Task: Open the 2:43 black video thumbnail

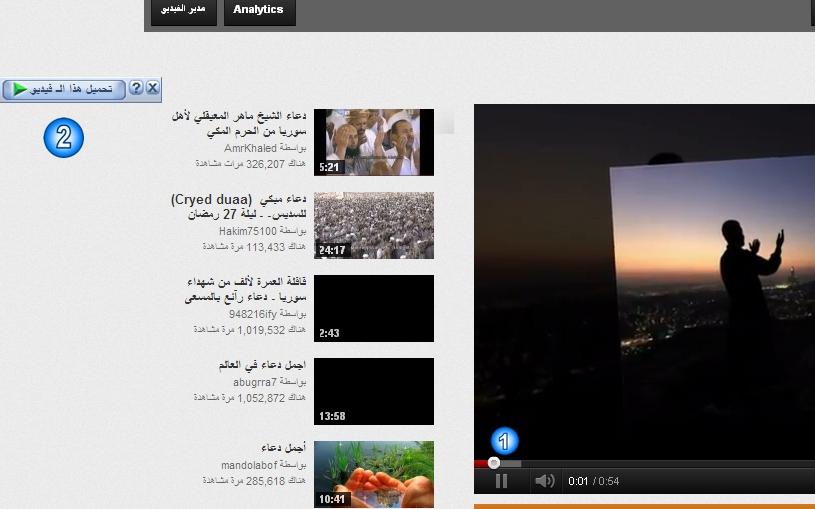Action: 374,309
